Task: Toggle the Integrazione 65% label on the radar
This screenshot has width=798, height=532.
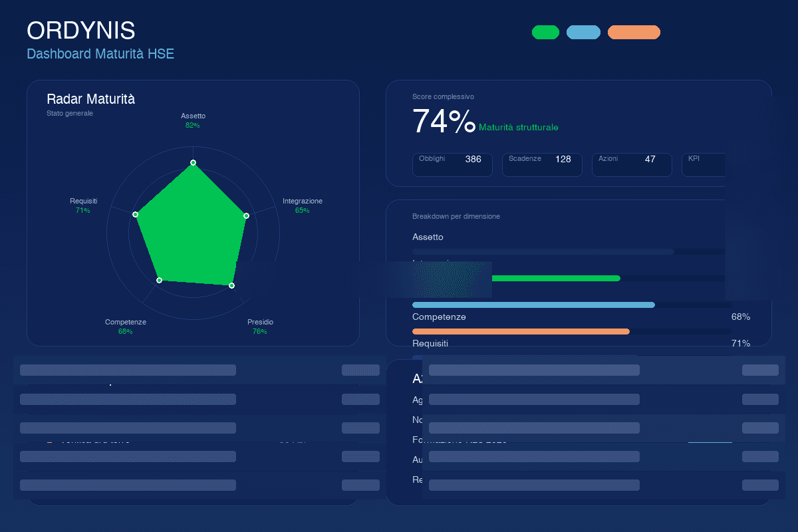Action: point(303,205)
